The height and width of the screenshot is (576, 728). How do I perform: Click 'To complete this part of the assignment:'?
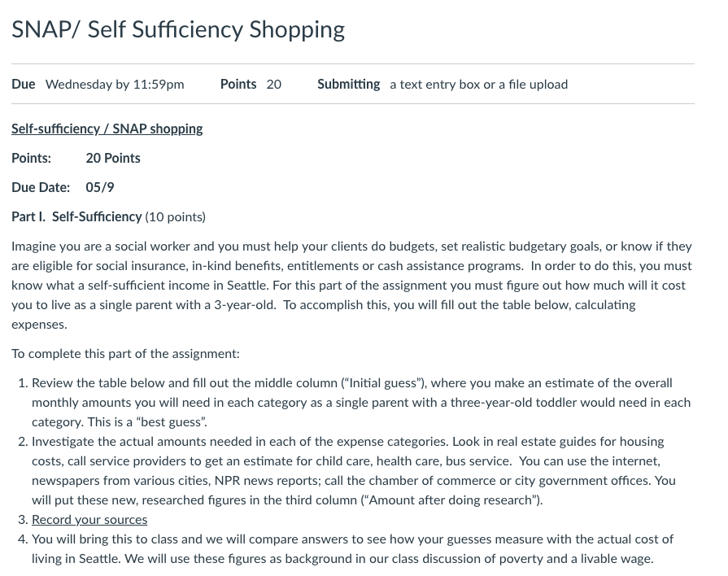(125, 354)
